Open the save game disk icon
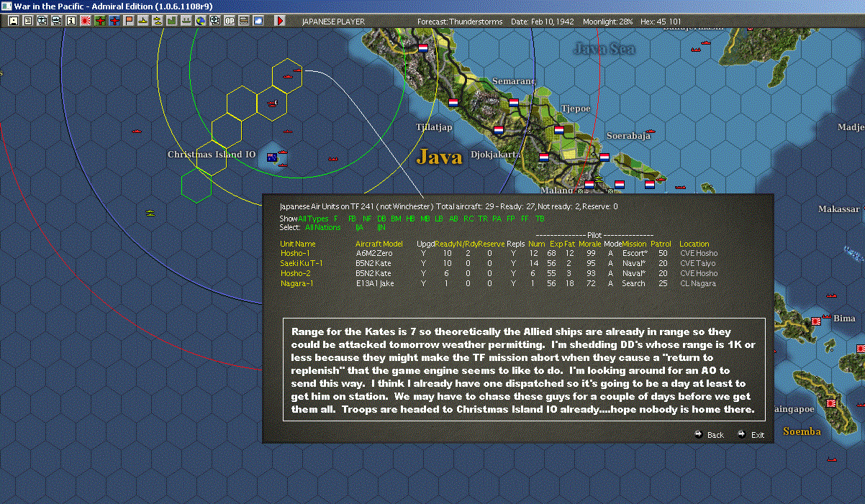The image size is (865, 504). [x=14, y=22]
